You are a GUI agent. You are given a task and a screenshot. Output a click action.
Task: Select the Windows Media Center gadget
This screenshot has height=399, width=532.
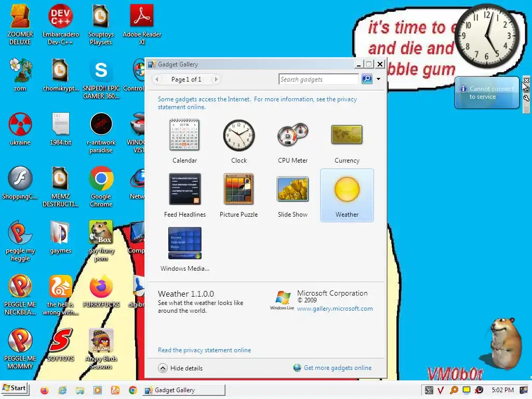coord(184,249)
